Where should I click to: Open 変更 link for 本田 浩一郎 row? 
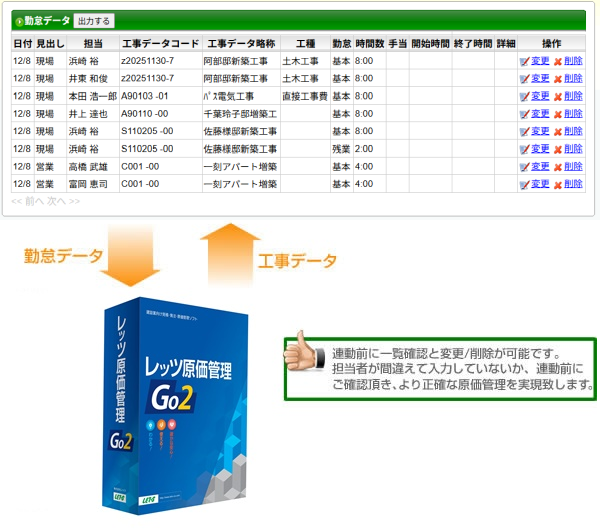tap(540, 97)
